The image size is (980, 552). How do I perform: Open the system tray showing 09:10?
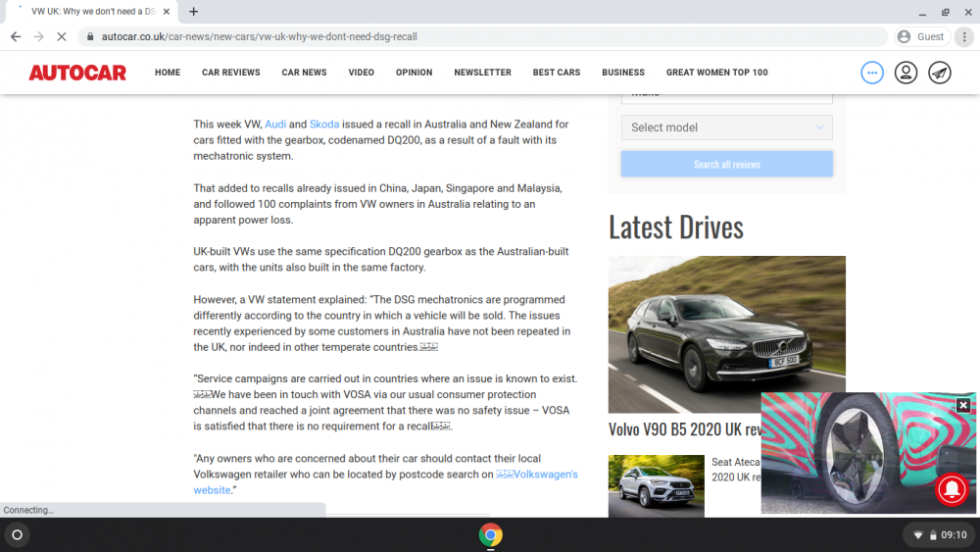pyautogui.click(x=940, y=535)
